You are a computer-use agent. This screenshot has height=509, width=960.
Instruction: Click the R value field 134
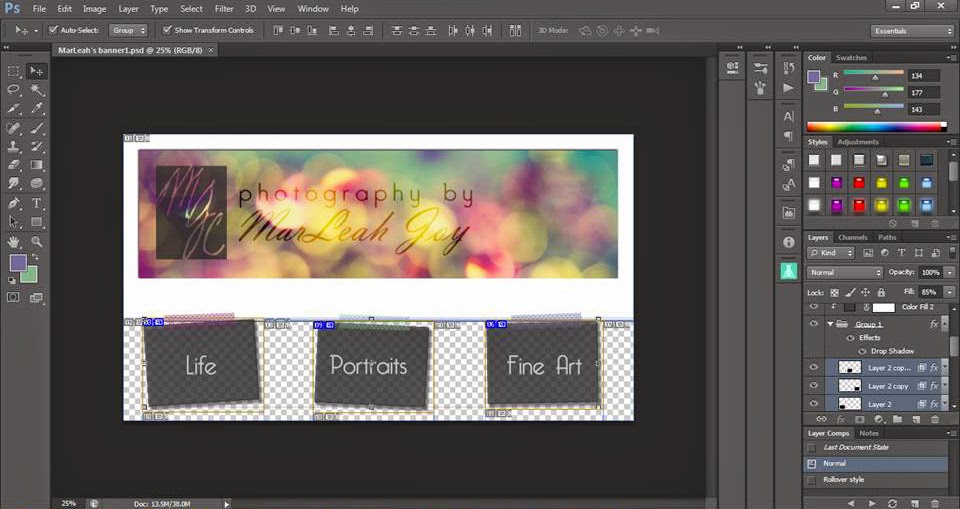(x=923, y=76)
